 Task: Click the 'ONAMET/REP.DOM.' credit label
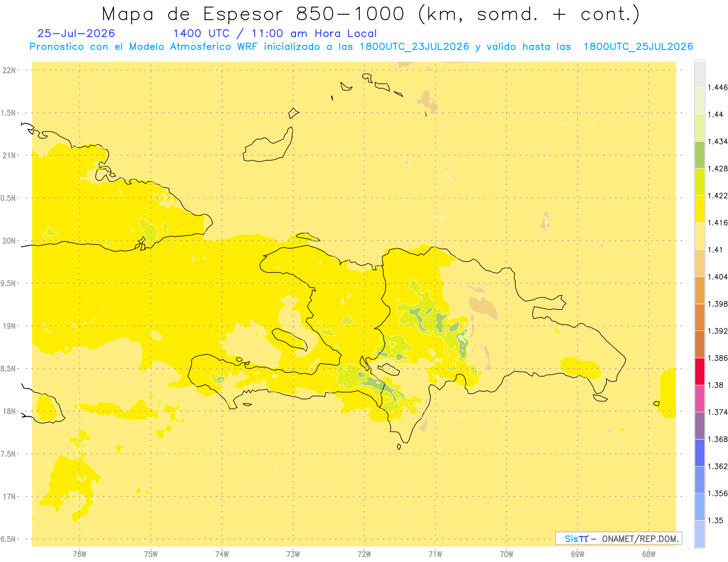(x=641, y=538)
